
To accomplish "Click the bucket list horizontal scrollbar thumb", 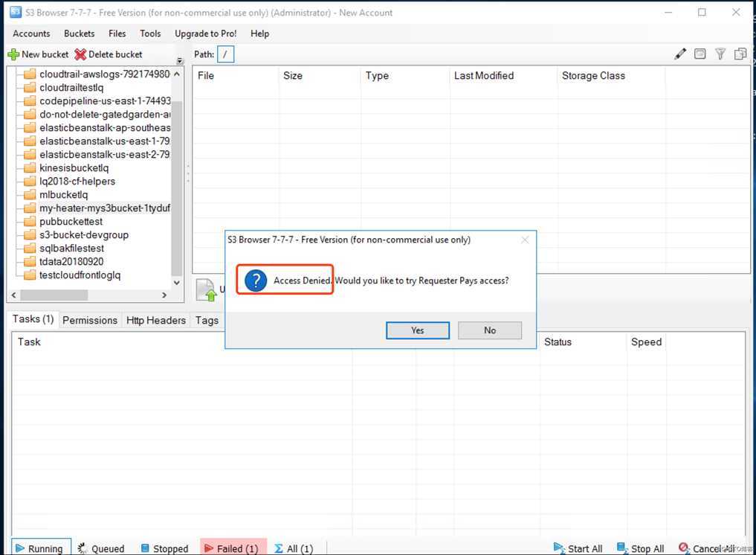I will pos(54,295).
